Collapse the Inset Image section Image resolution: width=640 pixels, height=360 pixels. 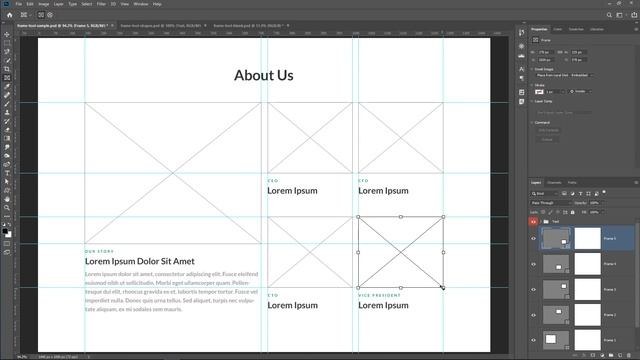(x=532, y=69)
